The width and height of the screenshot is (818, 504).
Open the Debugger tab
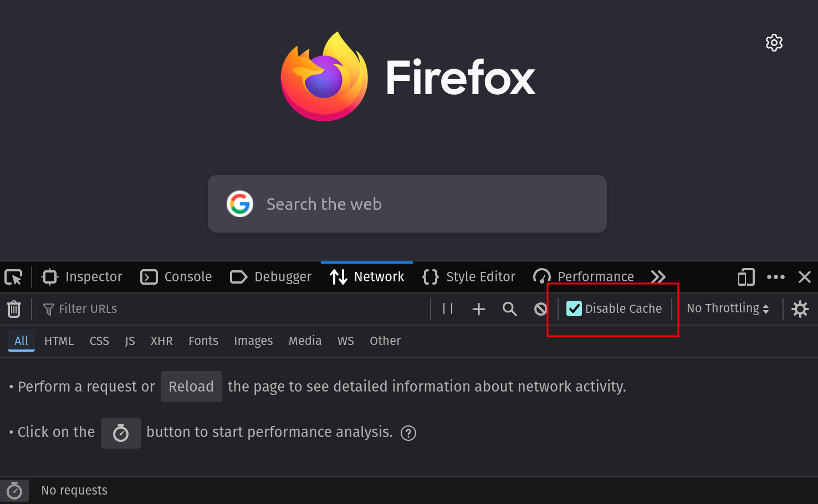click(270, 277)
